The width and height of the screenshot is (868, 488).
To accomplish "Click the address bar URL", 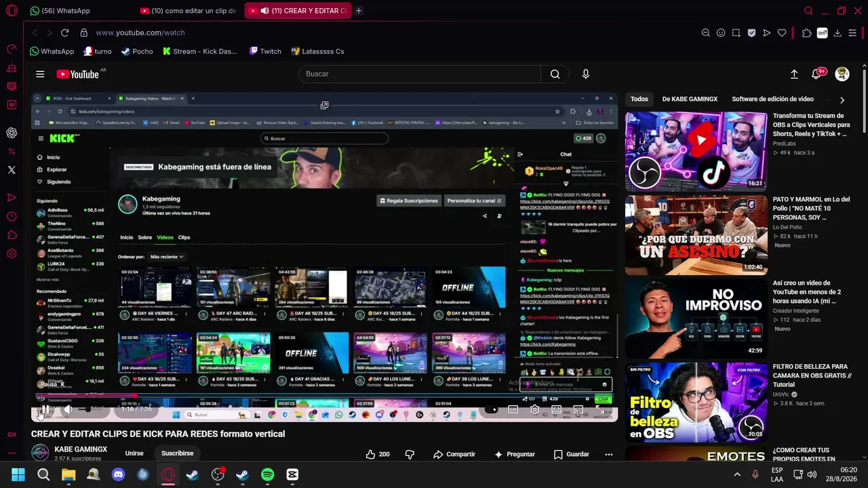I will pos(140,33).
